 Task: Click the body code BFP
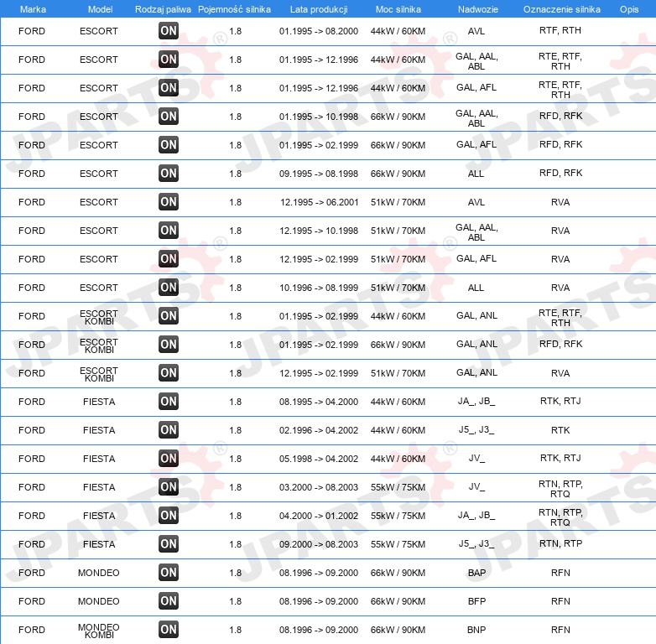477,601
